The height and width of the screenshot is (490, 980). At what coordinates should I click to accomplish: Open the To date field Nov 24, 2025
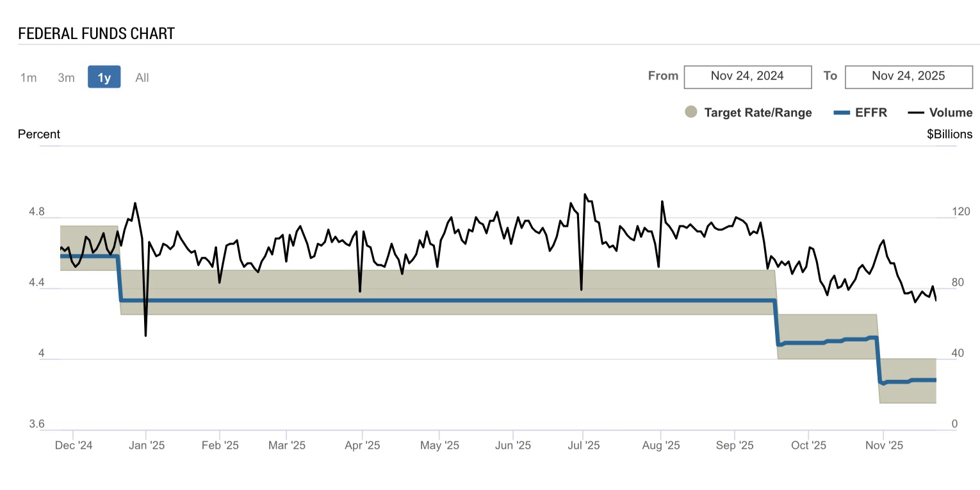pos(908,76)
